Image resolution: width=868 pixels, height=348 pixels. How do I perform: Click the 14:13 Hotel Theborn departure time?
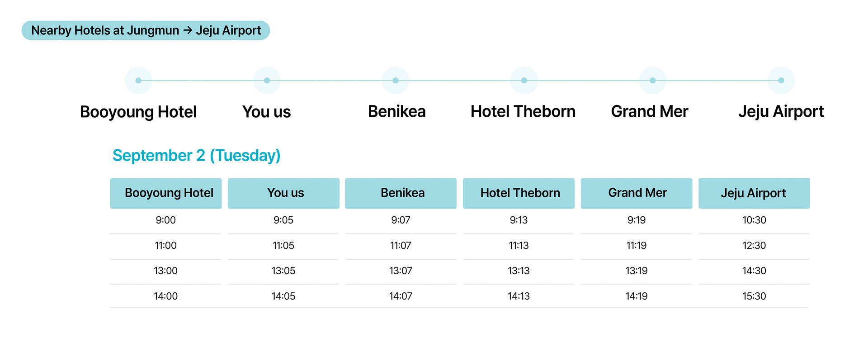click(519, 296)
